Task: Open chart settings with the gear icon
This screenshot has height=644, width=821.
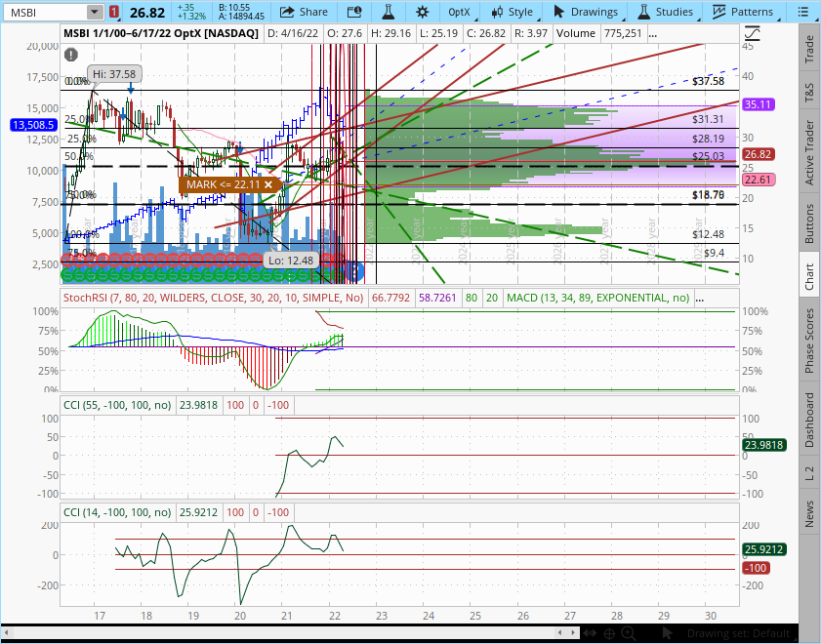Action: coord(422,12)
